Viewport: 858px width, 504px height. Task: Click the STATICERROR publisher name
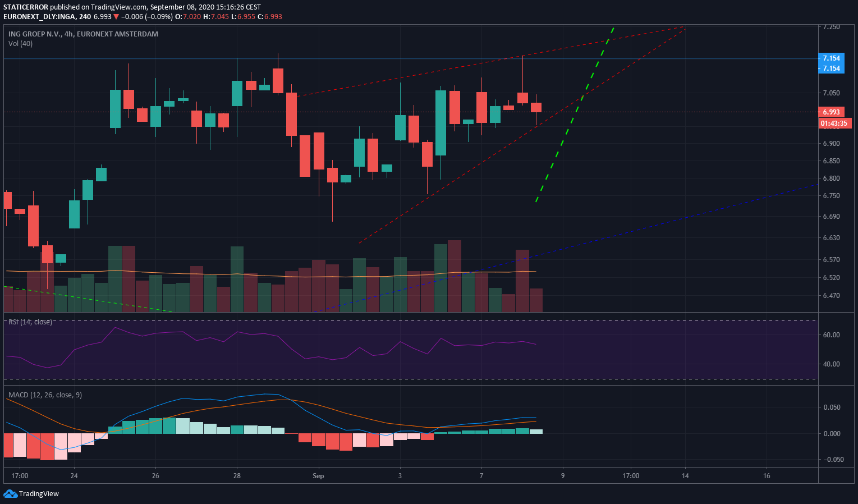tap(26, 7)
